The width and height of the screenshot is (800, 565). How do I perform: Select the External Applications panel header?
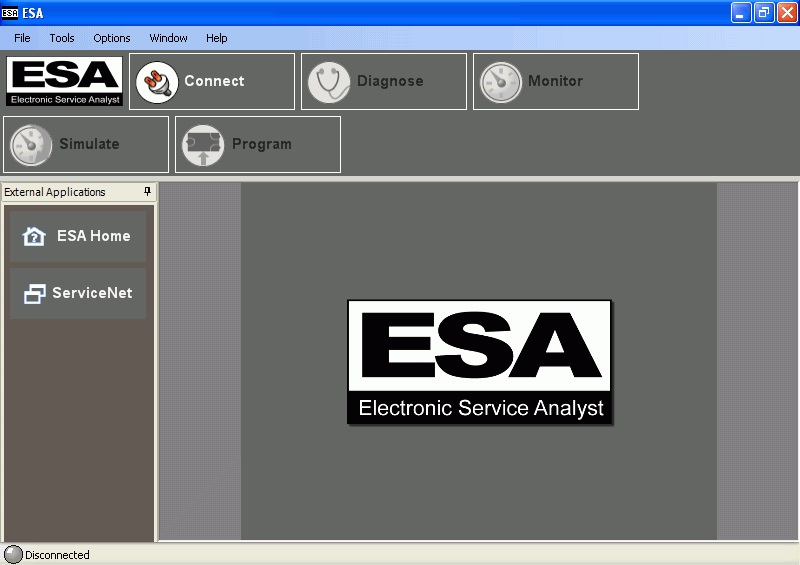click(60, 192)
